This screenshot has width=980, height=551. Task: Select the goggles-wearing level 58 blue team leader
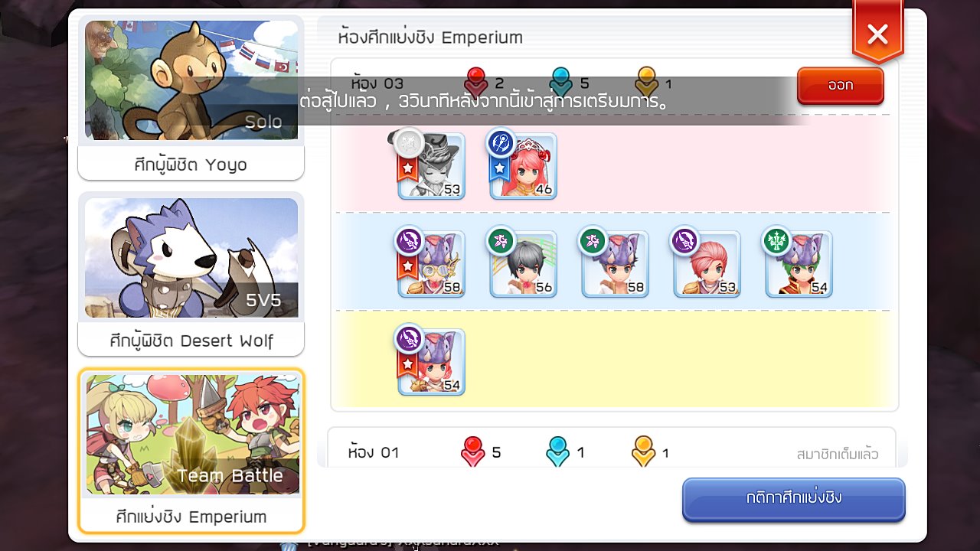click(x=431, y=264)
